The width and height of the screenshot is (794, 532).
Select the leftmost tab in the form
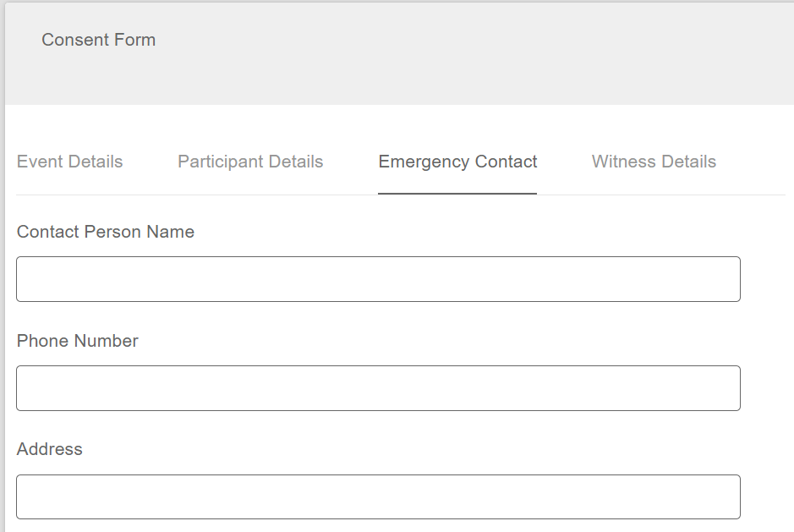click(x=69, y=162)
